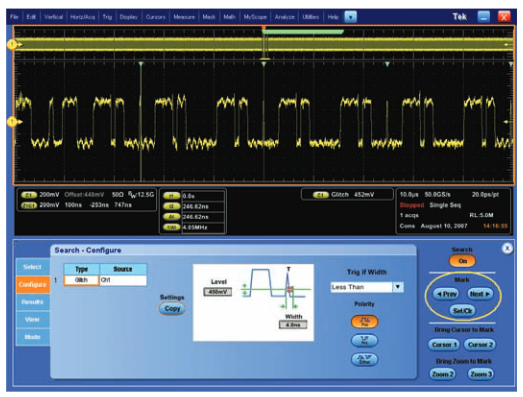This screenshot has height=397, width=523.
Task: Click the C1 channel badge in readout
Action: [x=29, y=195]
